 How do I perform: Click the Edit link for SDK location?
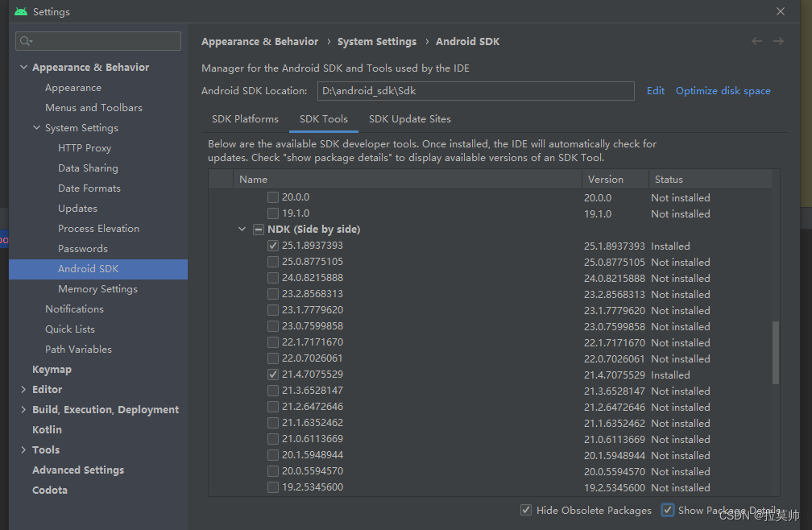coord(656,90)
